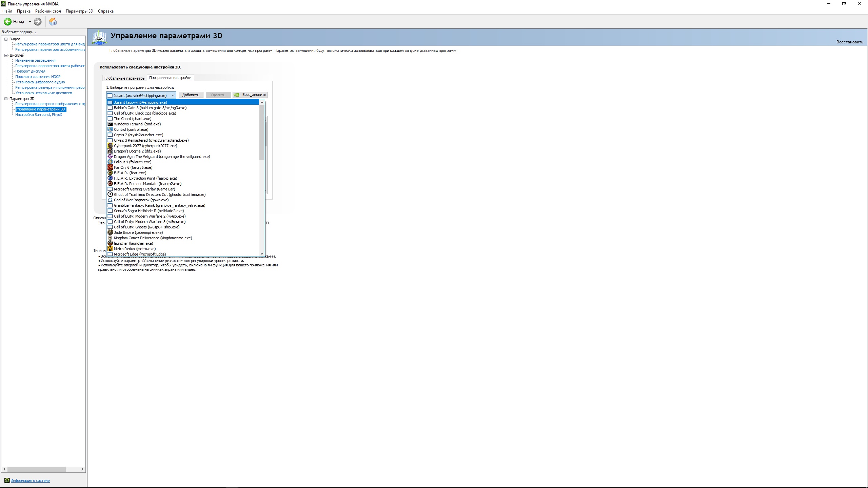The height and width of the screenshot is (488, 868).
Task: Click Cyberpunk 2077 icon in program list
Action: (x=110, y=146)
